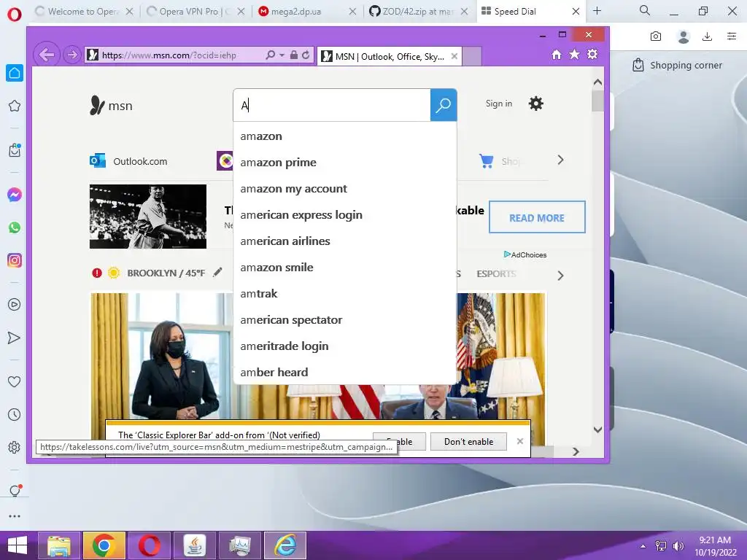Viewport: 747px width, 560px height.
Task: Click MSN horizontal scrollbar right arrow
Action: click(576, 451)
